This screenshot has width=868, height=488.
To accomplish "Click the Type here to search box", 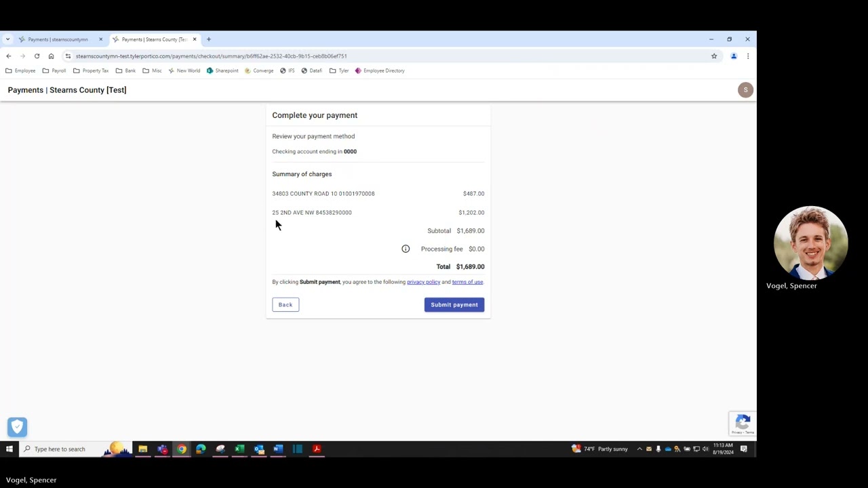I will pyautogui.click(x=75, y=449).
